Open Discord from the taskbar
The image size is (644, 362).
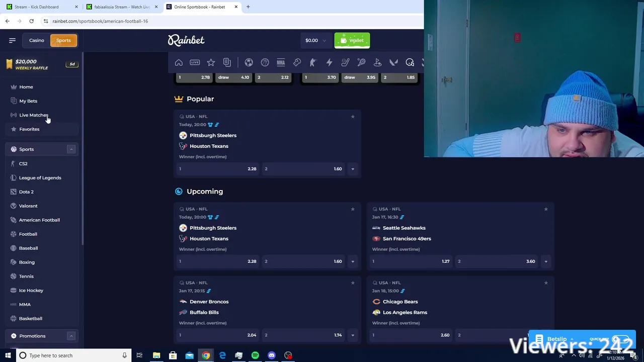pos(272,355)
